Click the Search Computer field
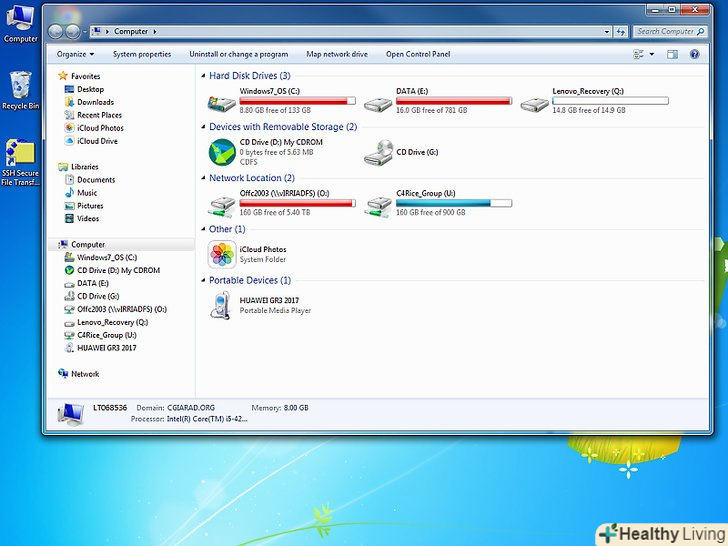 (670, 32)
